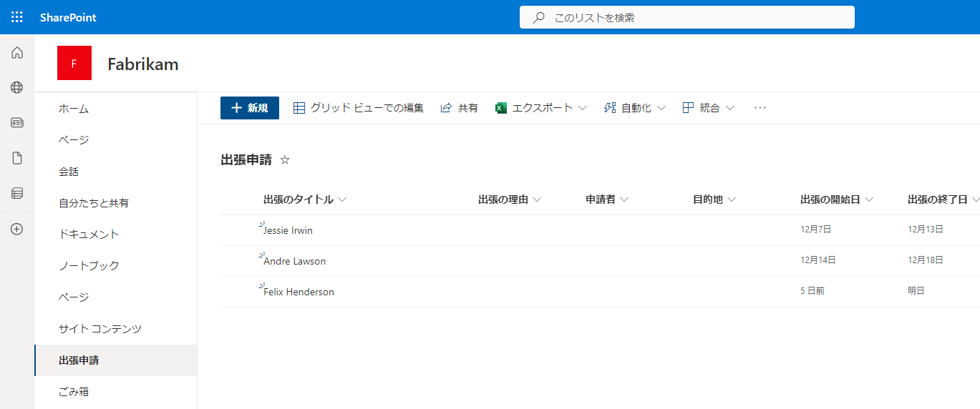980x409 pixels.
Task: Click the plus icon on 新規 button
Action: tap(236, 108)
